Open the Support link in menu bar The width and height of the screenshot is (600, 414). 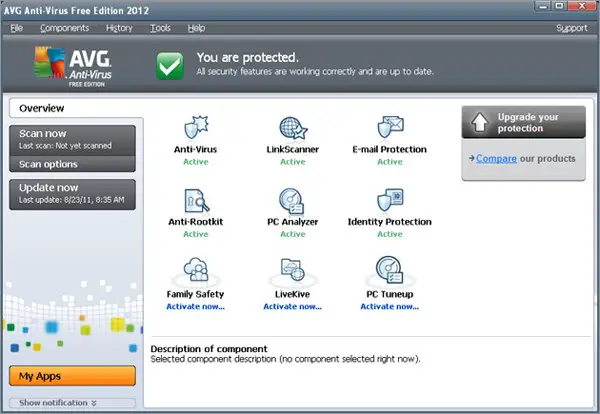coord(572,28)
